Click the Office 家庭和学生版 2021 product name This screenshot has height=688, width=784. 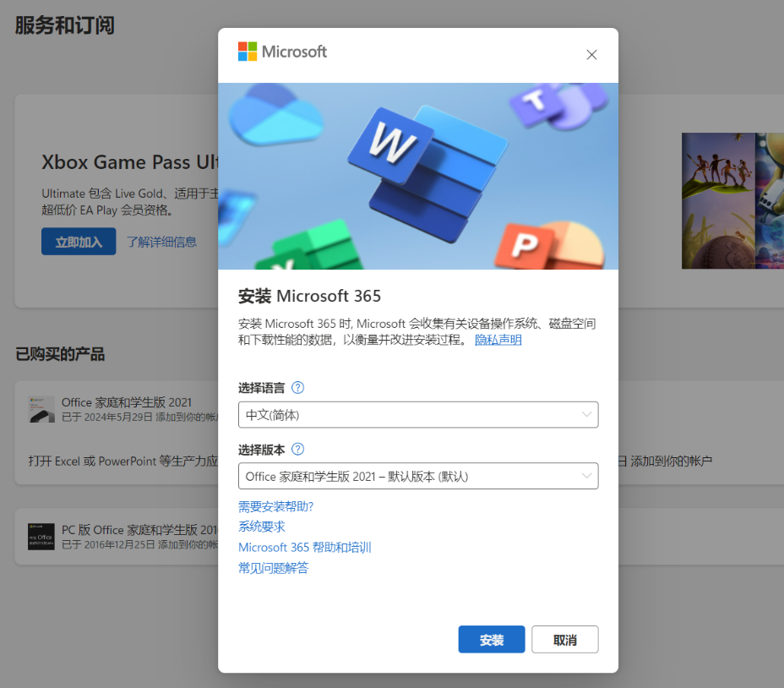click(127, 402)
